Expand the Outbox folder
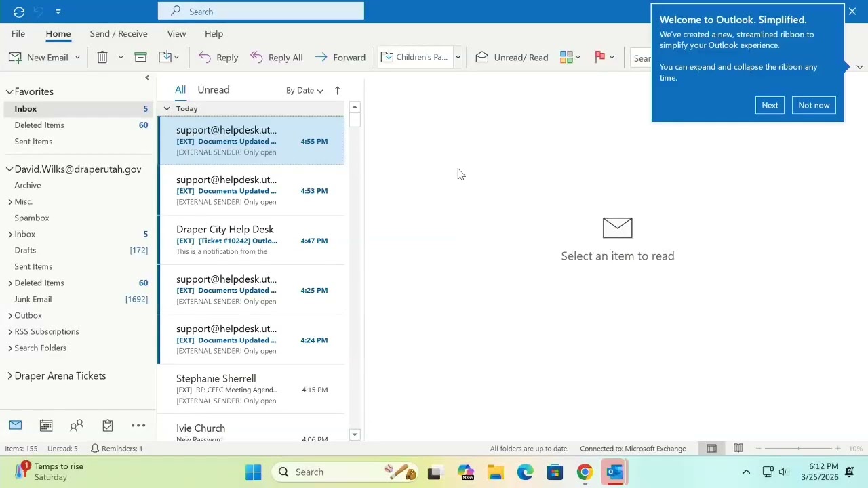 tap(10, 315)
